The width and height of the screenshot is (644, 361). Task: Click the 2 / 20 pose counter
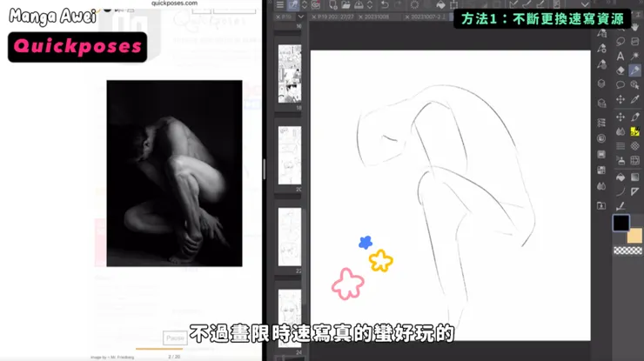[x=174, y=357]
